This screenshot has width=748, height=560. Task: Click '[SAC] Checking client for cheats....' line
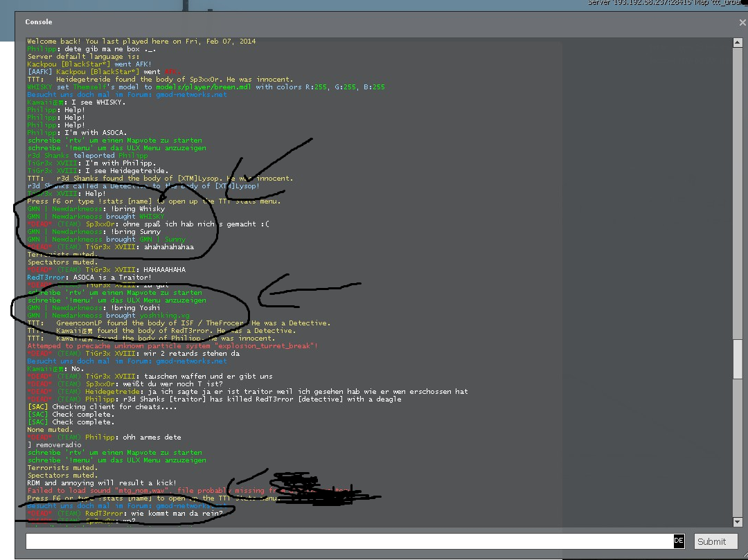tap(102, 408)
